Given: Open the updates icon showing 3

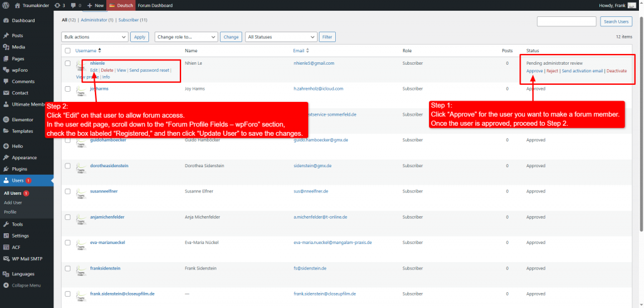Looking at the screenshot, I should coord(57,5).
